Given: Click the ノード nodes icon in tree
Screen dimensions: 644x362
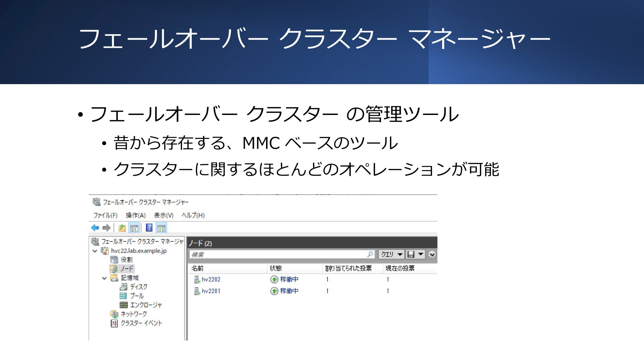Looking at the screenshot, I should (114, 269).
